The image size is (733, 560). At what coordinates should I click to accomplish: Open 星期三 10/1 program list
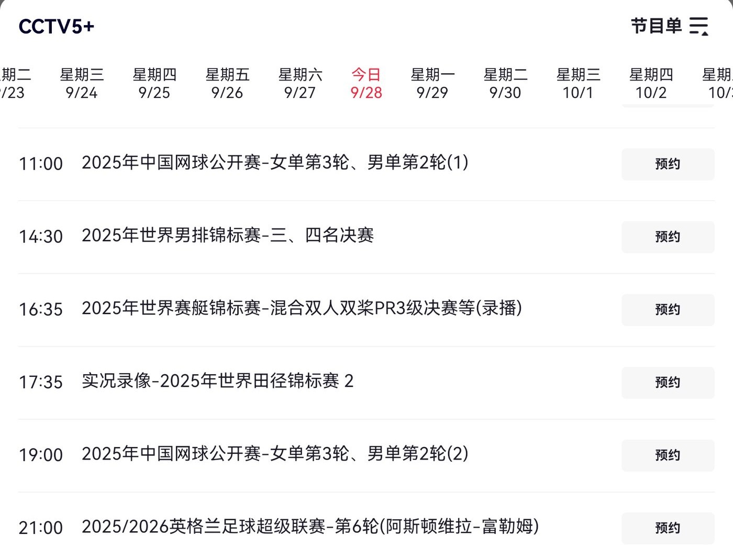(x=578, y=84)
